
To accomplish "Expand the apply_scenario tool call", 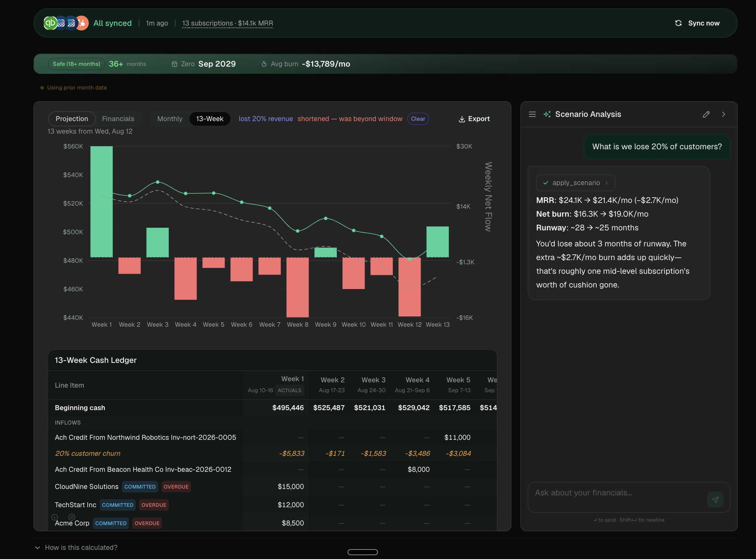I will click(x=575, y=183).
